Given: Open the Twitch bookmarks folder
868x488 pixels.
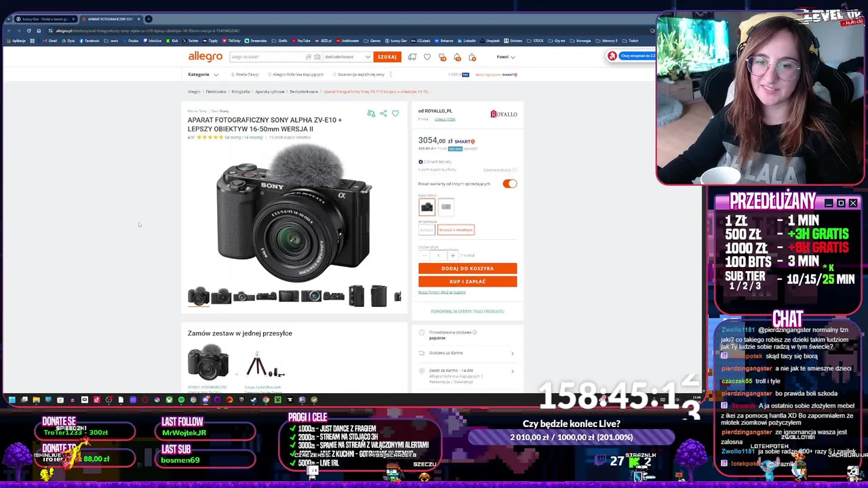Looking at the screenshot, I should coord(631,41).
